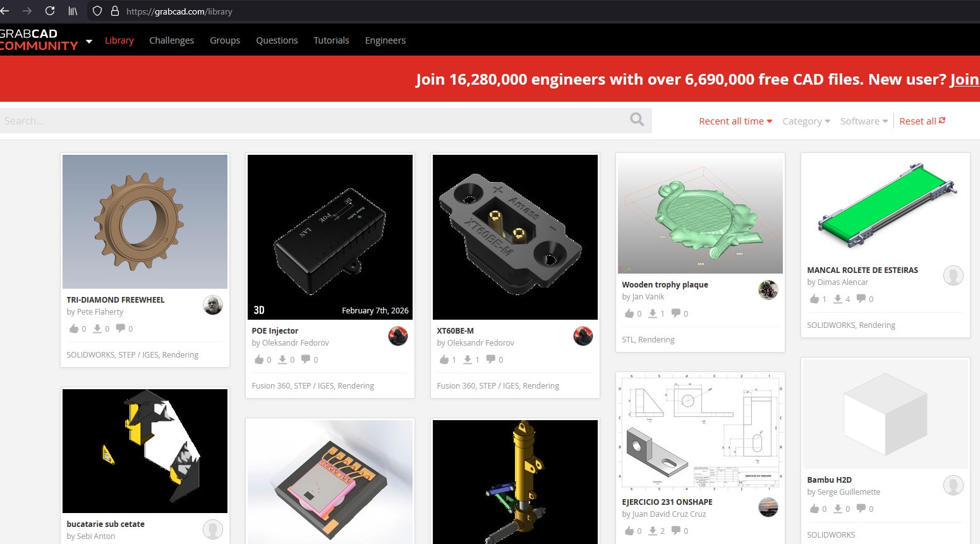Click author name Oleksandr Fedorov under XT60BE-M

point(480,343)
